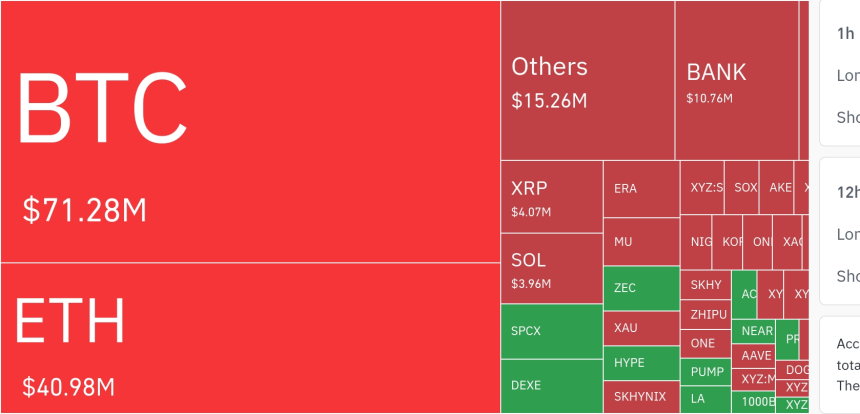The width and height of the screenshot is (860, 414).
Task: Click the green NEAR tile
Action: pos(753,331)
